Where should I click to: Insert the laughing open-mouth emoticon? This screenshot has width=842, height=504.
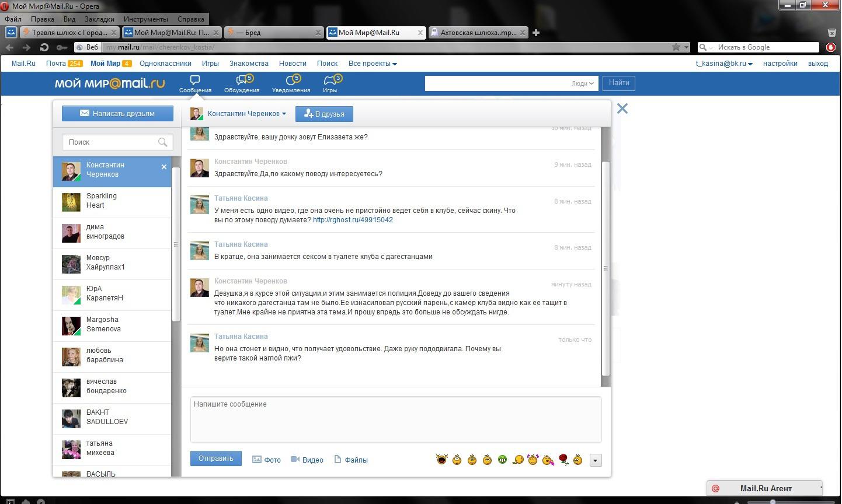(441, 460)
